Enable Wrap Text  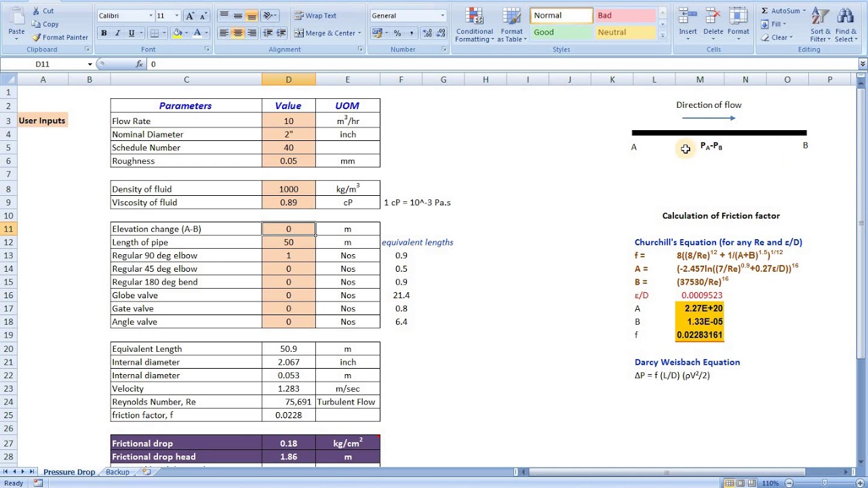click(x=316, y=16)
